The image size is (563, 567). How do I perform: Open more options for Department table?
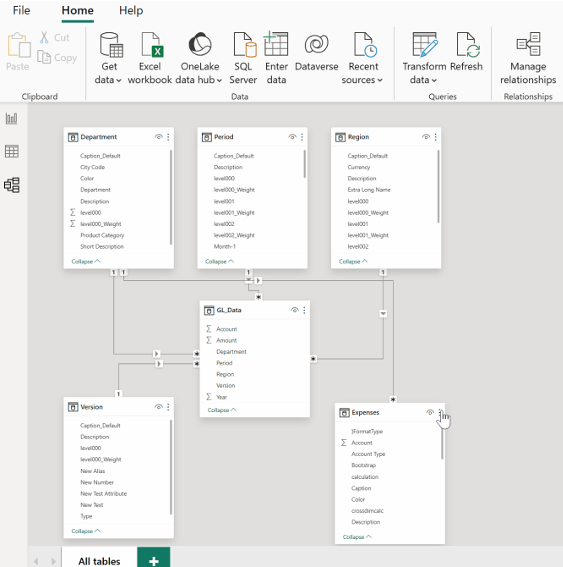click(168, 137)
